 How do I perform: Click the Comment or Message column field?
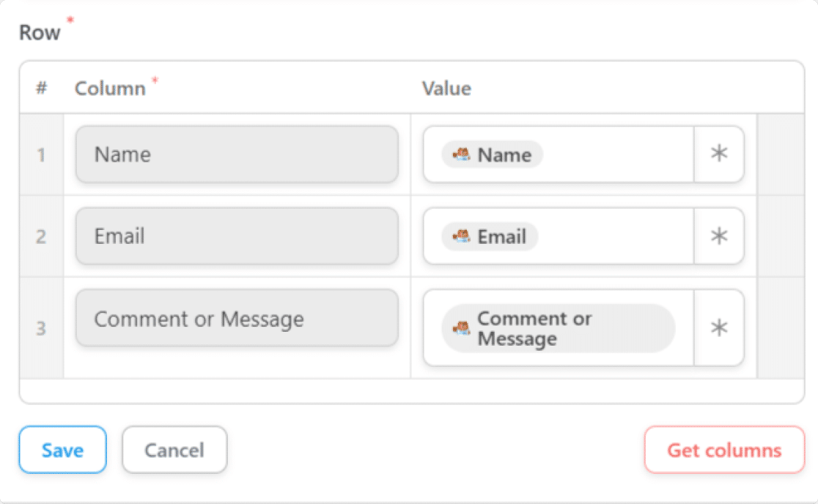click(237, 319)
